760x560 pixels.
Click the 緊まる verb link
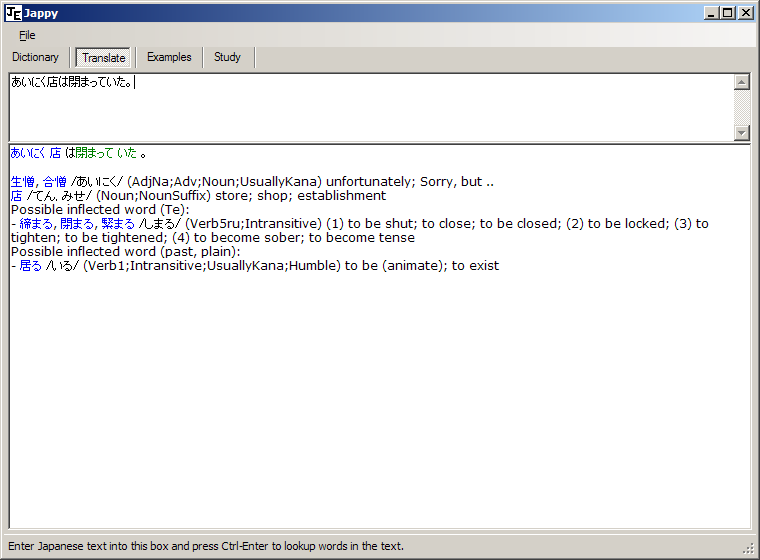coord(119,224)
